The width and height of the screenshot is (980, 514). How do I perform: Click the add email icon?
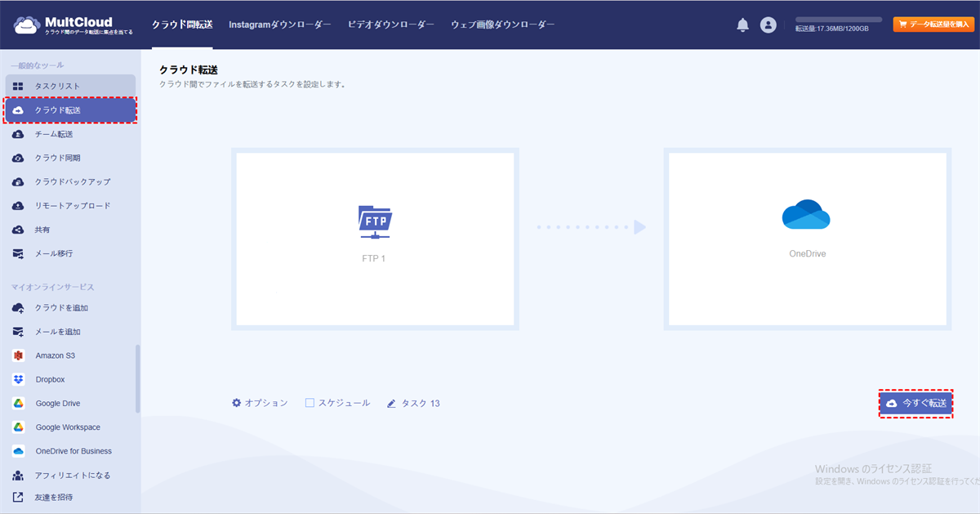(18, 332)
